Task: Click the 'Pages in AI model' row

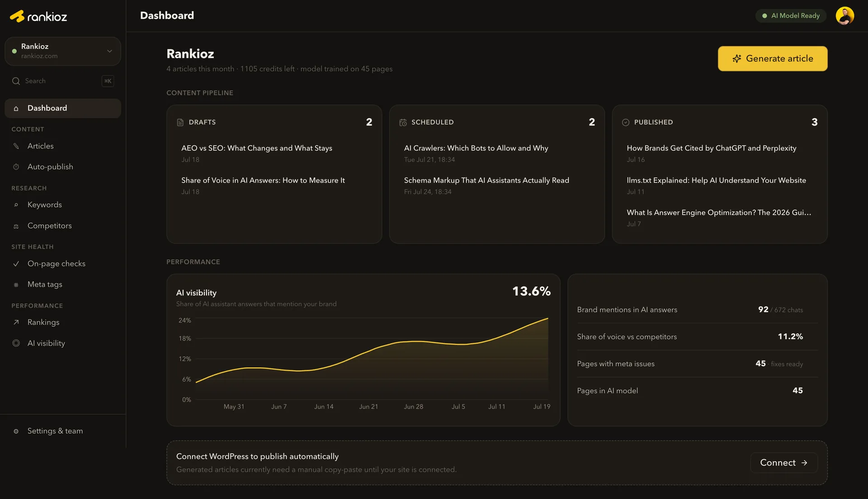Action: 697,391
